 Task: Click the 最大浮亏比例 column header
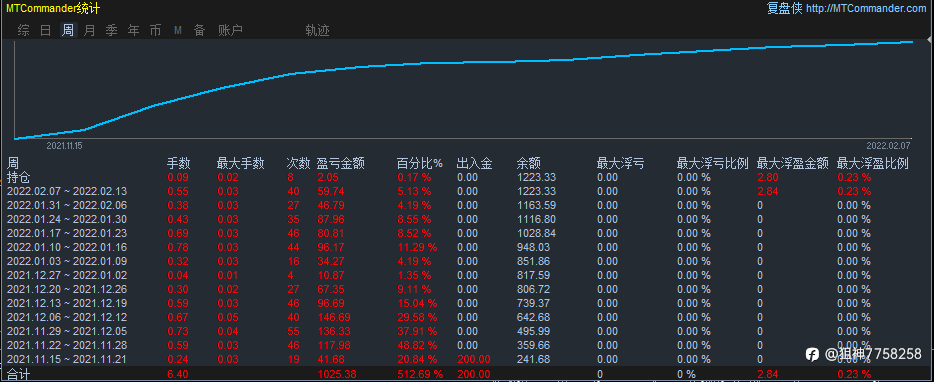713,163
